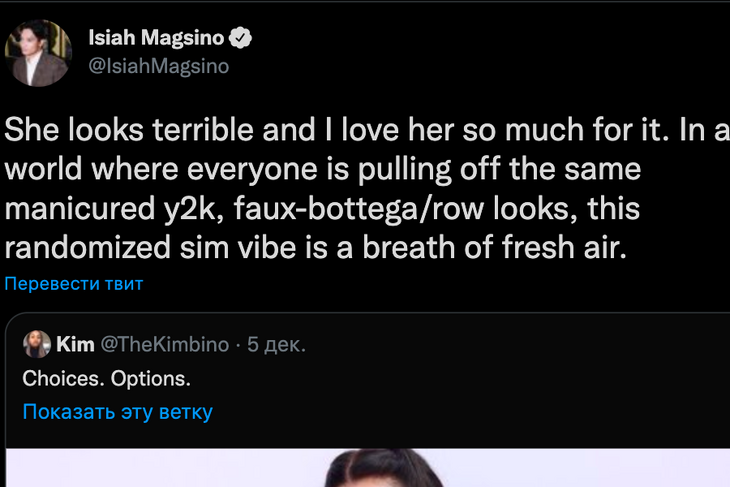This screenshot has width=730, height=487.
Task: Click the "Choices. Options." quoted tweet text
Action: [105, 379]
